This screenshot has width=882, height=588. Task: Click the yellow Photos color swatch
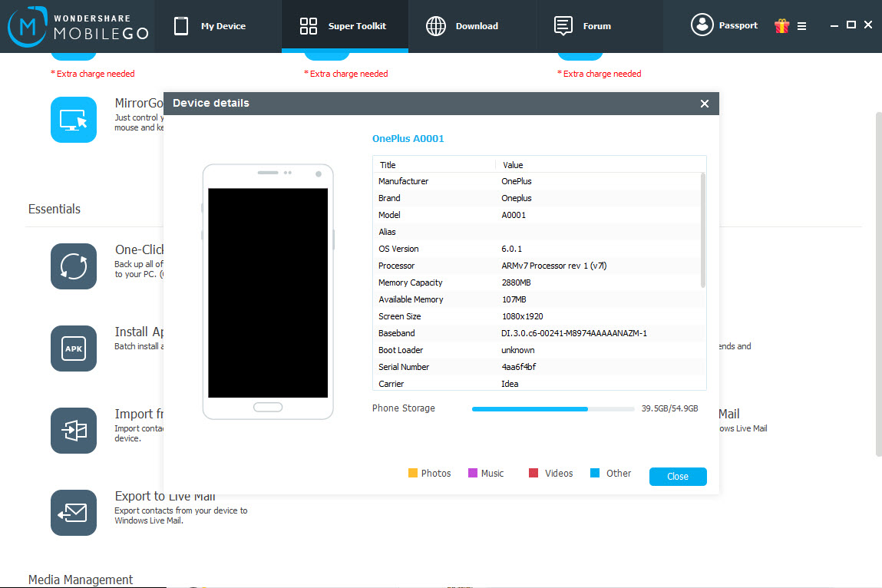coord(413,473)
